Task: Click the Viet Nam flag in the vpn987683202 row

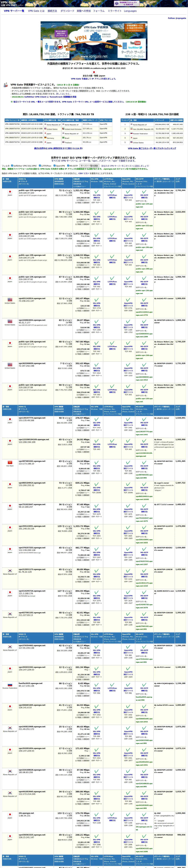Action: pos(10,462)
